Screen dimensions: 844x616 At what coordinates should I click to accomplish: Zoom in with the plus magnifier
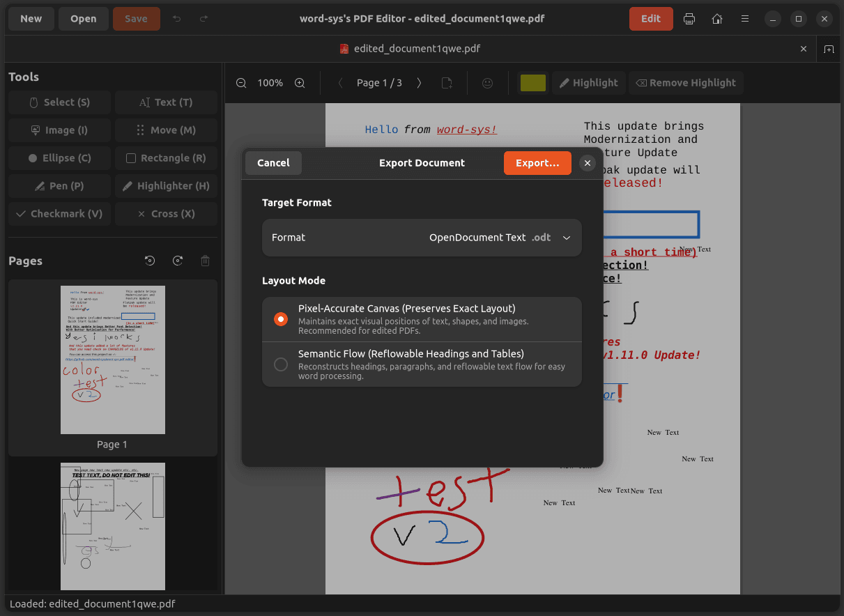(x=300, y=83)
